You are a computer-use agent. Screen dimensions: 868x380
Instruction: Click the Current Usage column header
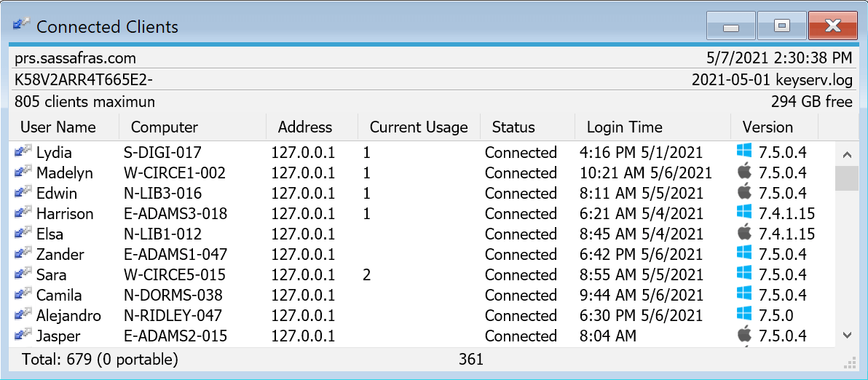pyautogui.click(x=419, y=127)
